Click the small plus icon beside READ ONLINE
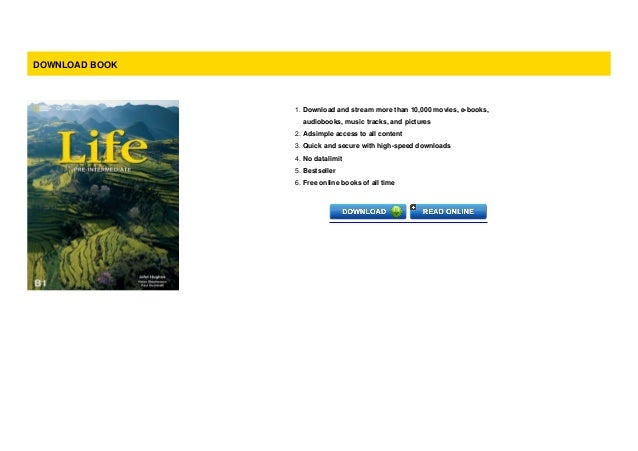Viewport: 638px width, 451px height. click(x=413, y=207)
